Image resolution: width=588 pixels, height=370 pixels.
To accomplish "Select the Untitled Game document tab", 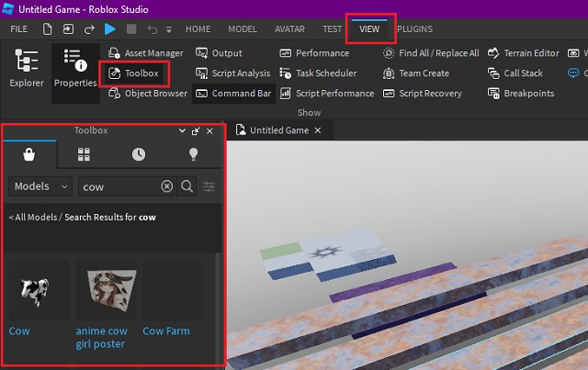I will click(278, 130).
